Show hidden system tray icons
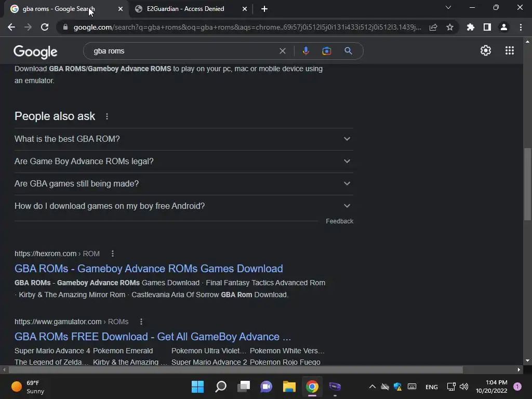The width and height of the screenshot is (532, 399). click(372, 387)
